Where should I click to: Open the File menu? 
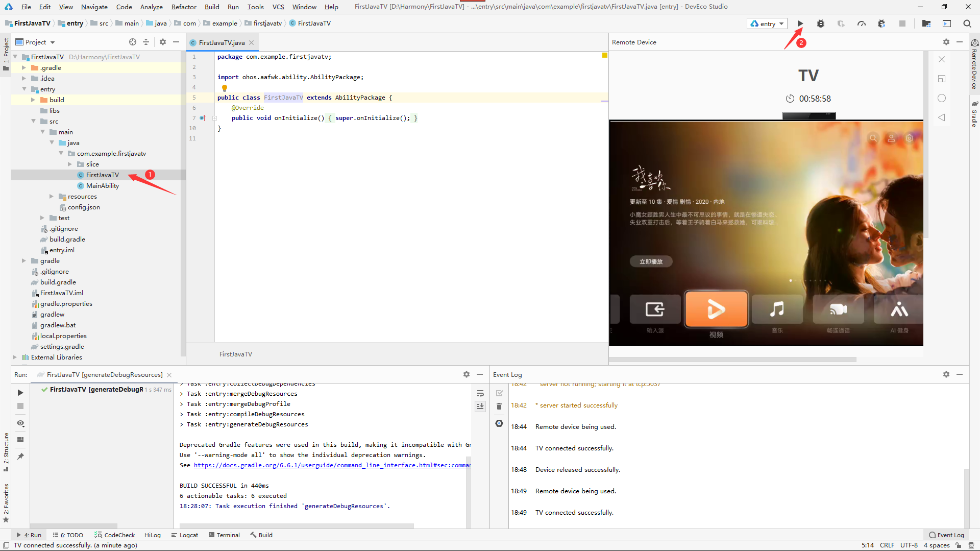point(26,7)
